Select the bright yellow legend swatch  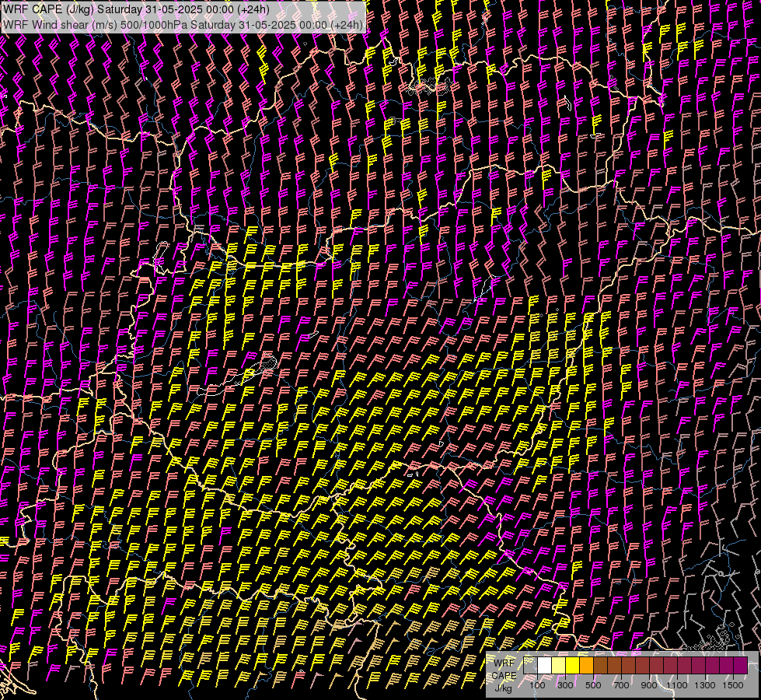pyautogui.click(x=573, y=665)
